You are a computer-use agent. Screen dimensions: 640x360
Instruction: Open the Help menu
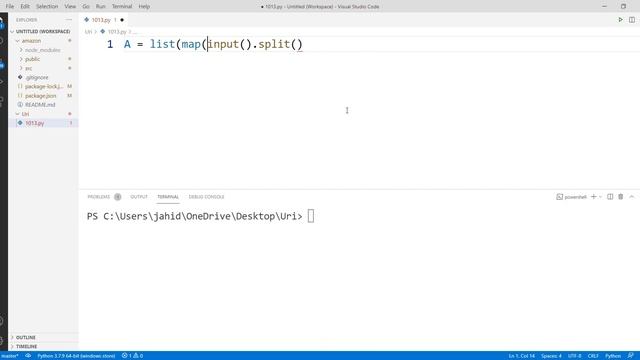coord(144,7)
